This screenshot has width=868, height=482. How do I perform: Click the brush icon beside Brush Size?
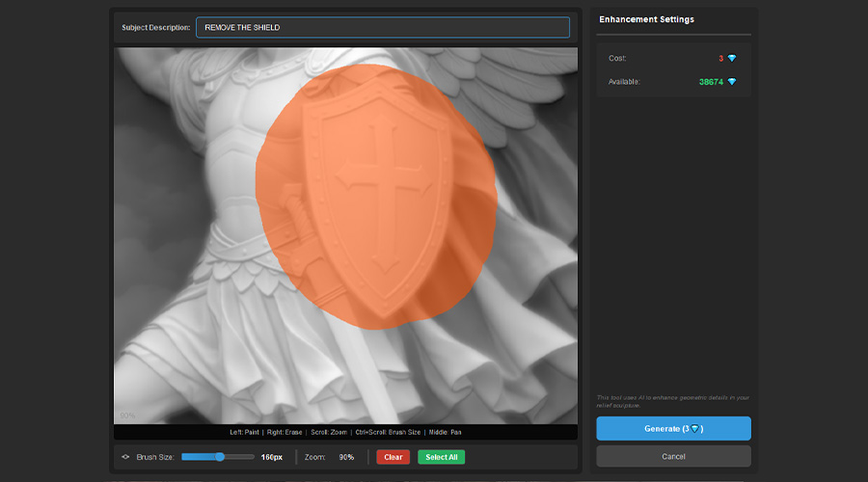[125, 457]
